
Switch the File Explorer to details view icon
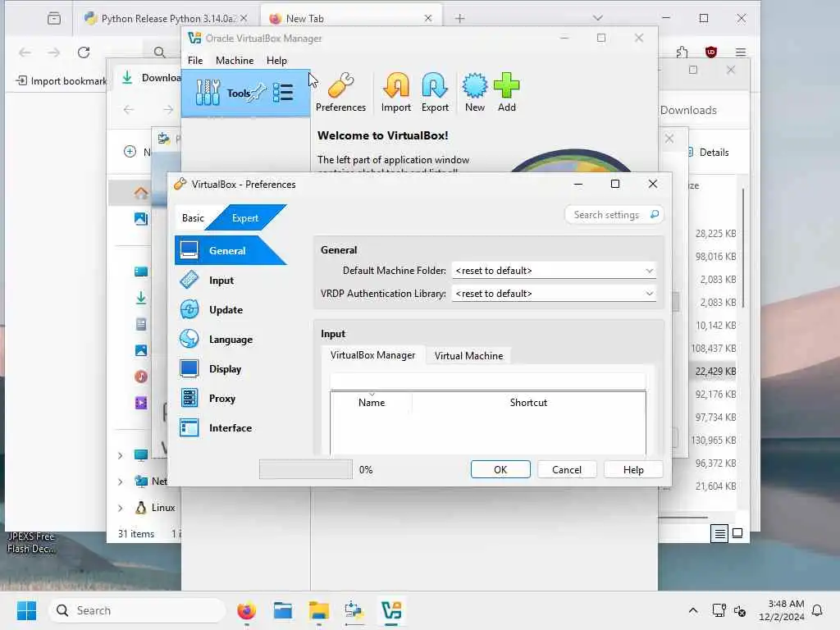(x=719, y=533)
